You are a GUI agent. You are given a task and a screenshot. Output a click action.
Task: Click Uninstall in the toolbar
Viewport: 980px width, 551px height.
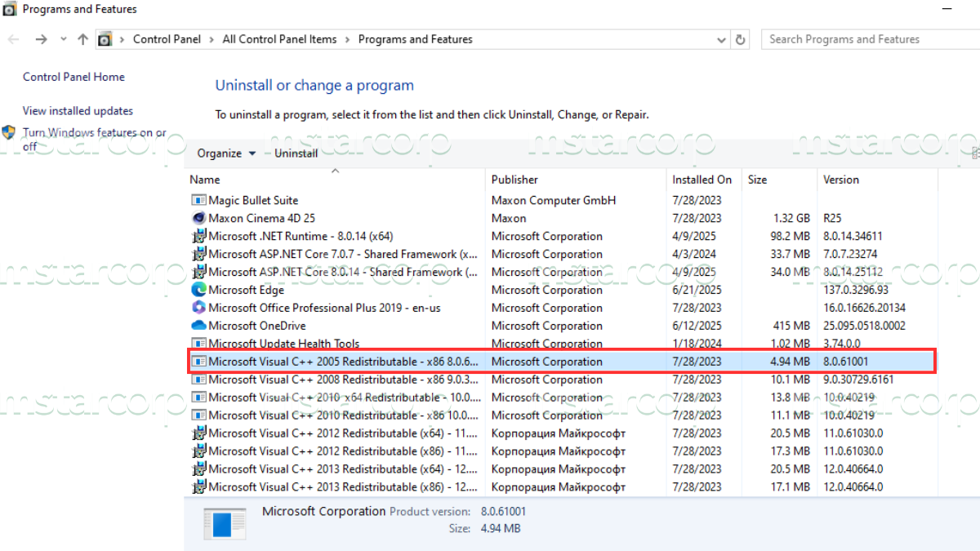[x=296, y=153]
